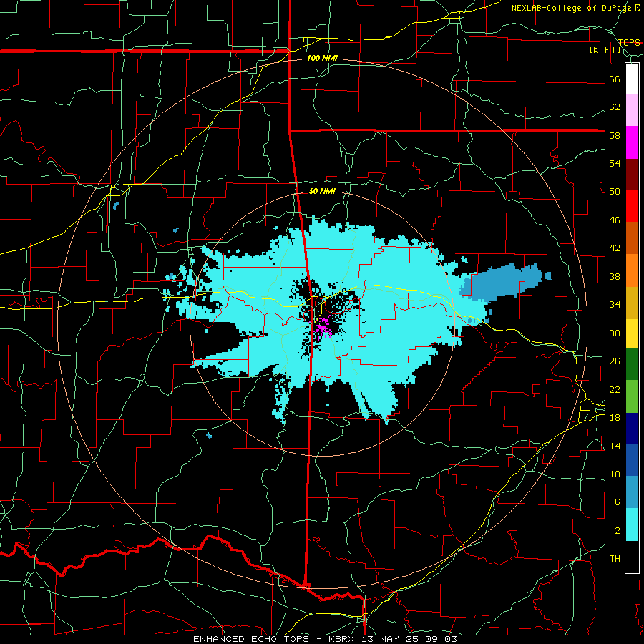Click the '100 NMI' range ring label
The width and height of the screenshot is (644, 644).
pyautogui.click(x=322, y=59)
